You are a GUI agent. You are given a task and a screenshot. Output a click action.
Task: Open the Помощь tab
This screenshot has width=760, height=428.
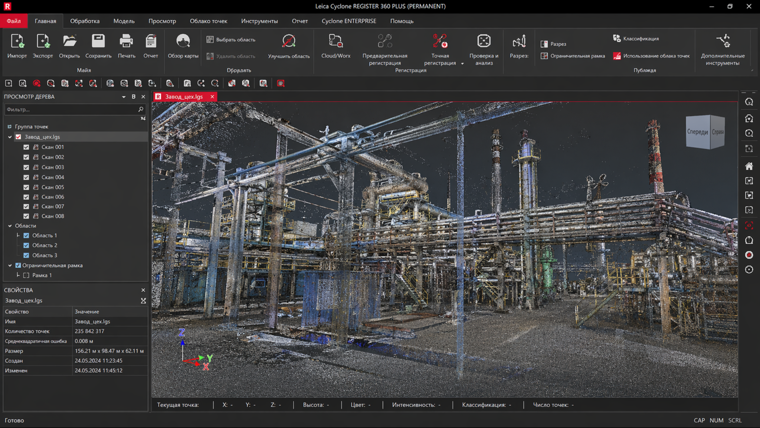pos(402,21)
